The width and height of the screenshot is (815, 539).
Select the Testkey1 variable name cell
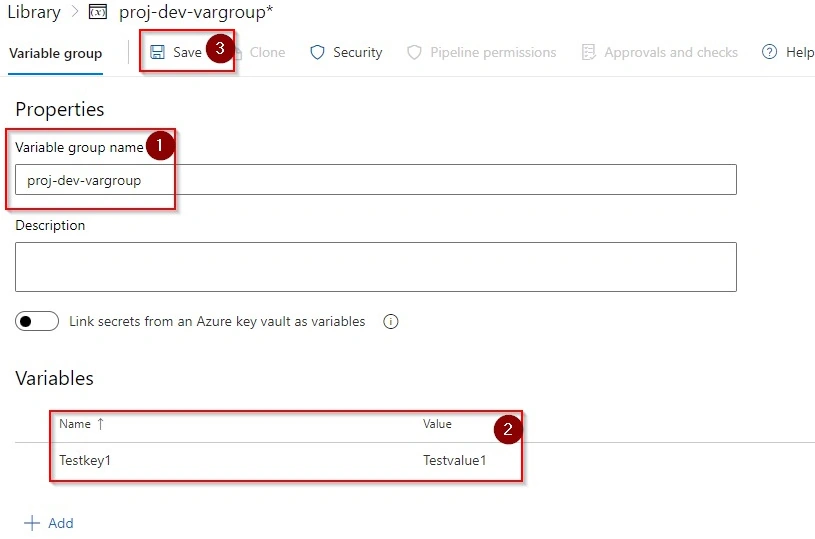pyautogui.click(x=85, y=461)
